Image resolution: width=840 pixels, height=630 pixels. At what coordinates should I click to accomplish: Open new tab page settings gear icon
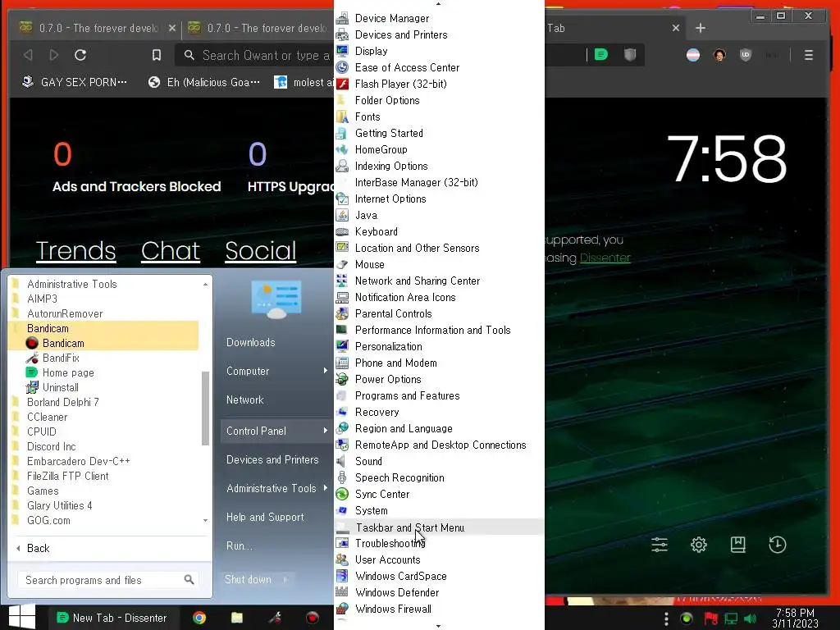(699, 545)
